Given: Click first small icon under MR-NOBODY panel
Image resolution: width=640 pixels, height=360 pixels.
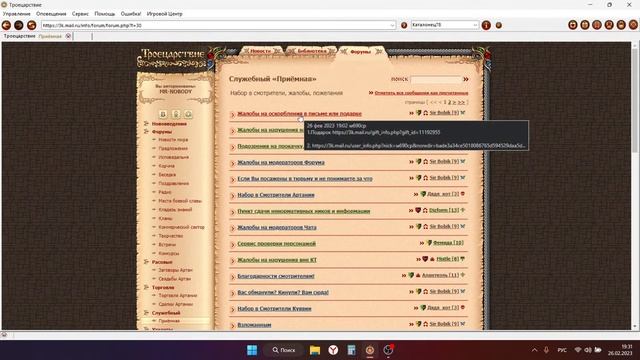Looking at the screenshot, I should pos(162,114).
